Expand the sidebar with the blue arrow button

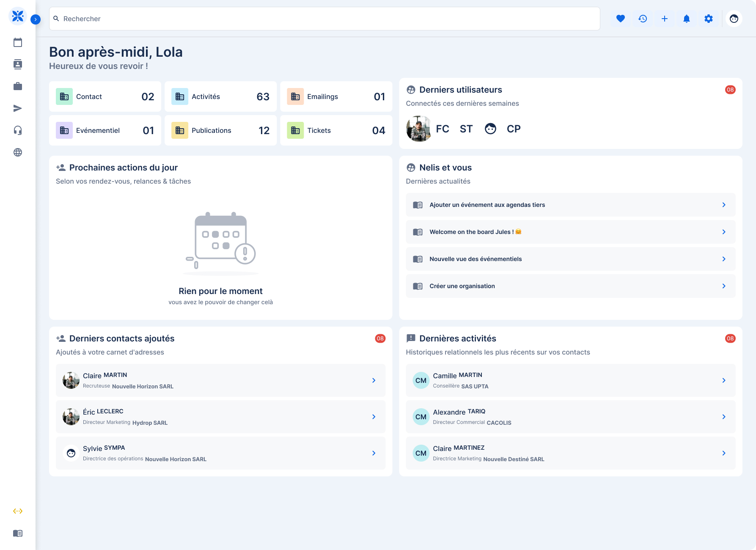coord(36,19)
